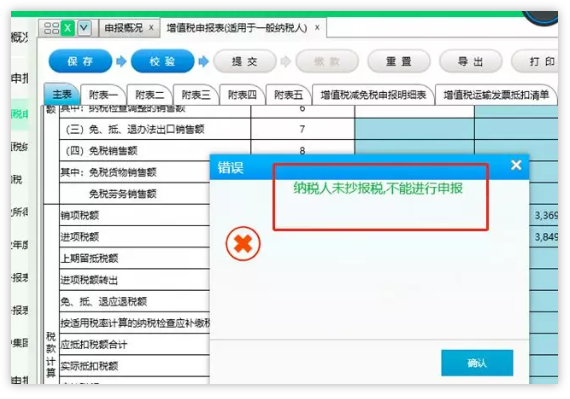
Task: Open the 附表三 sheet tab
Action: 196,95
